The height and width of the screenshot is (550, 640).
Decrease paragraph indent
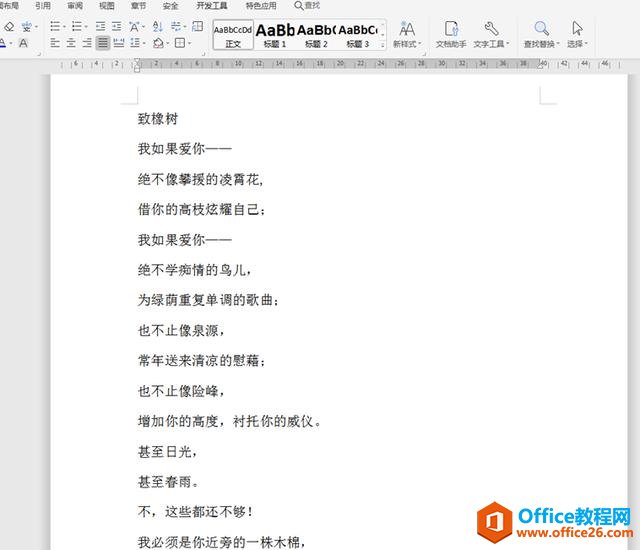pyautogui.click(x=100, y=27)
